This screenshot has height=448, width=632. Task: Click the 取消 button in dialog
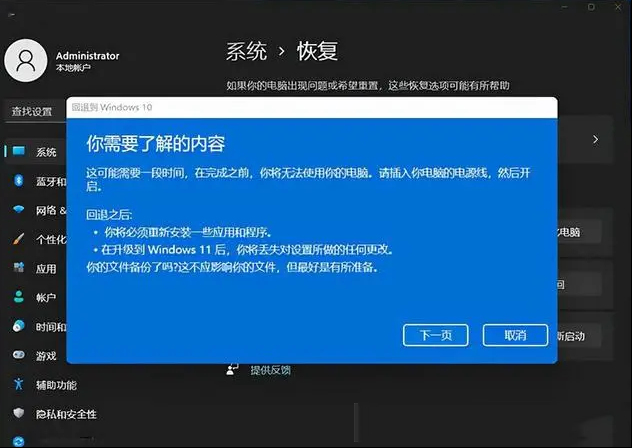[515, 335]
